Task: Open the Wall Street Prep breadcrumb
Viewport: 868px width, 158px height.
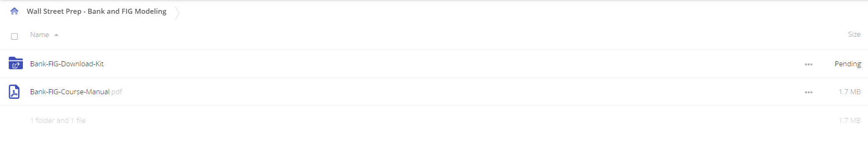Action: [97, 11]
